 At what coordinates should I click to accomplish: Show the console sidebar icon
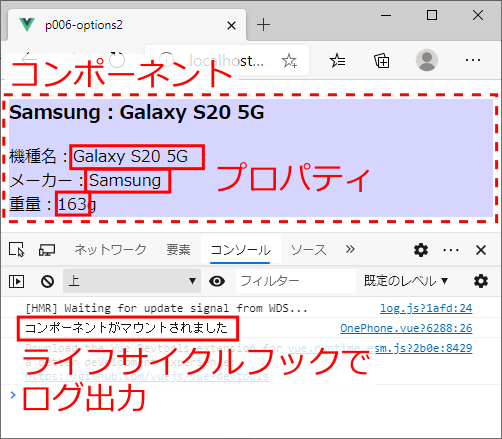coord(16,281)
